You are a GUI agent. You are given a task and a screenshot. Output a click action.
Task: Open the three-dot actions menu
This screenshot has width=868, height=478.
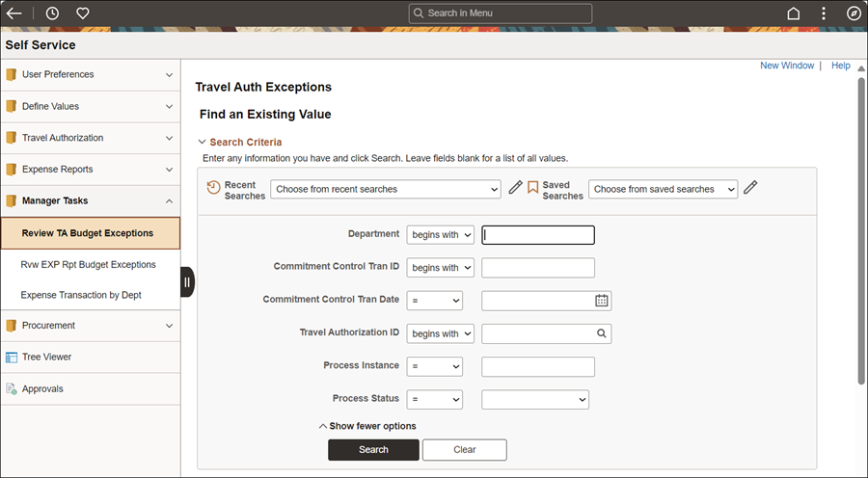pos(824,13)
